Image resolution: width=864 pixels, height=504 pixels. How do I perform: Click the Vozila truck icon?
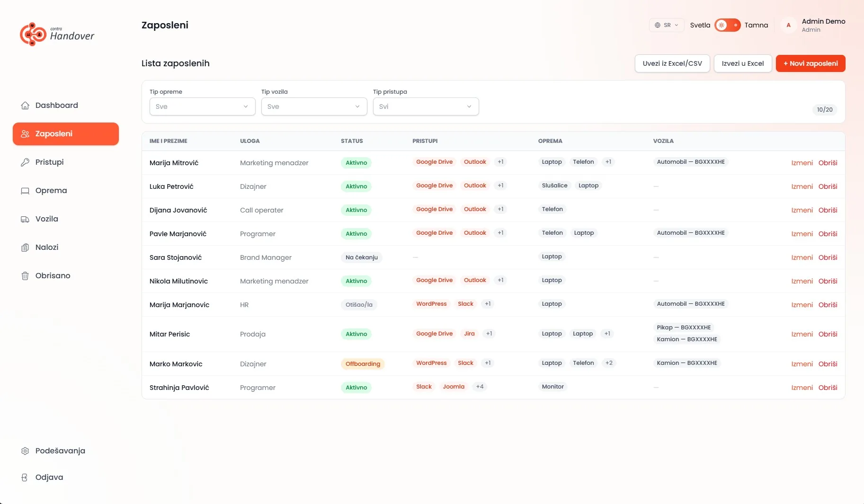[25, 219]
